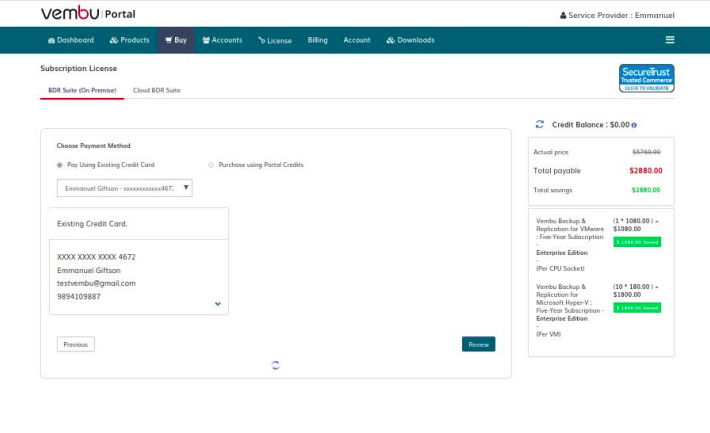Image resolution: width=710 pixels, height=433 pixels.
Task: Open the Account menu item
Action: [357, 40]
